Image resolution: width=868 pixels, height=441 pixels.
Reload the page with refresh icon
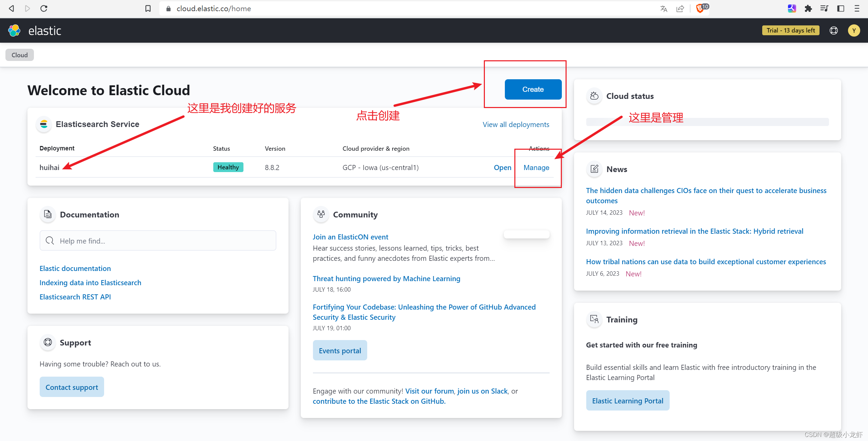click(x=44, y=8)
